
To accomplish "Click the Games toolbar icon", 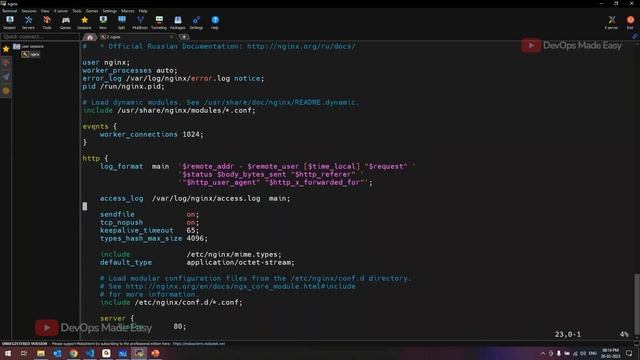I will (x=65, y=22).
